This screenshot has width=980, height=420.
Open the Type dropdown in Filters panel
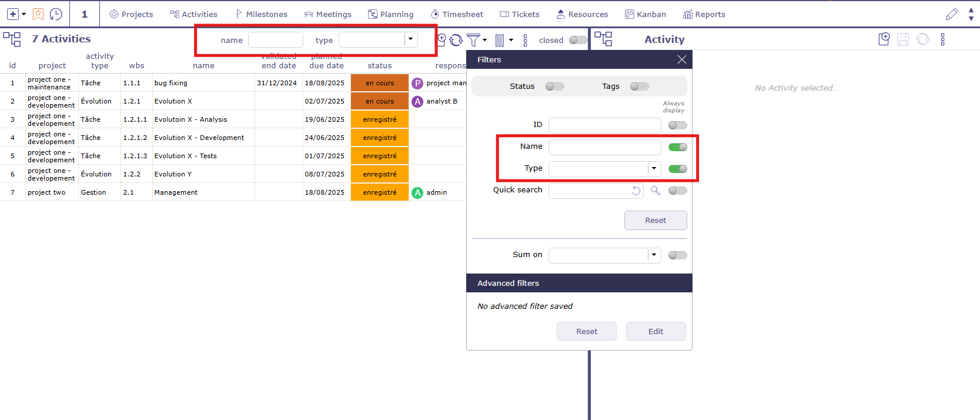click(654, 169)
